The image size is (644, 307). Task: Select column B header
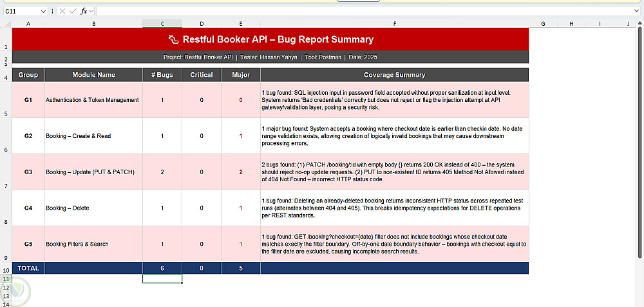click(x=93, y=24)
